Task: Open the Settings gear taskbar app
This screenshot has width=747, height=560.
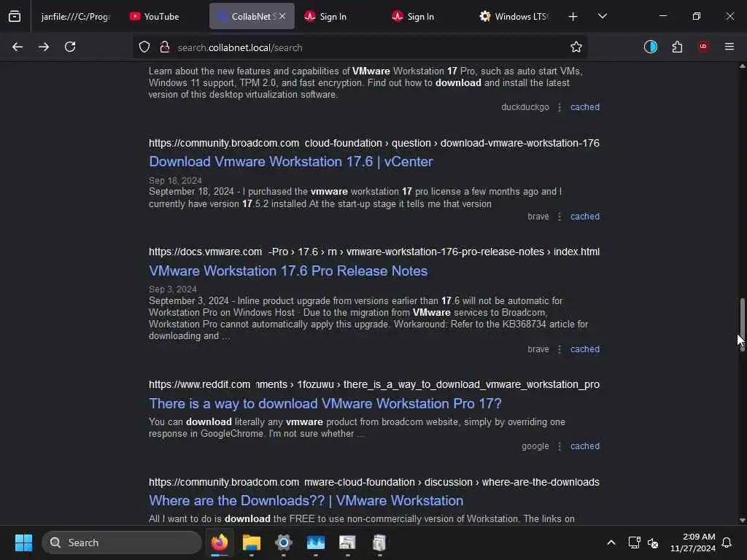Action: (x=284, y=542)
